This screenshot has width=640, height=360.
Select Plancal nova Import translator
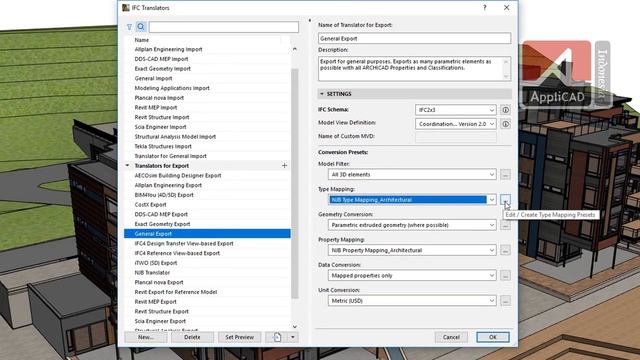[207, 98]
